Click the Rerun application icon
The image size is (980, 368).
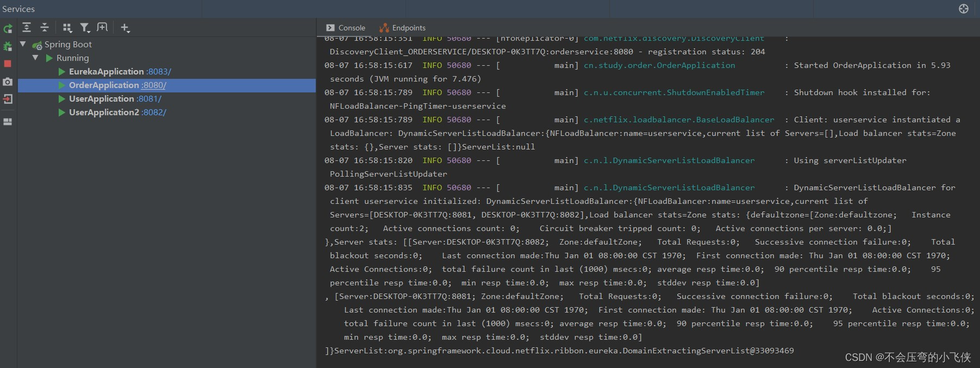pyautogui.click(x=8, y=29)
